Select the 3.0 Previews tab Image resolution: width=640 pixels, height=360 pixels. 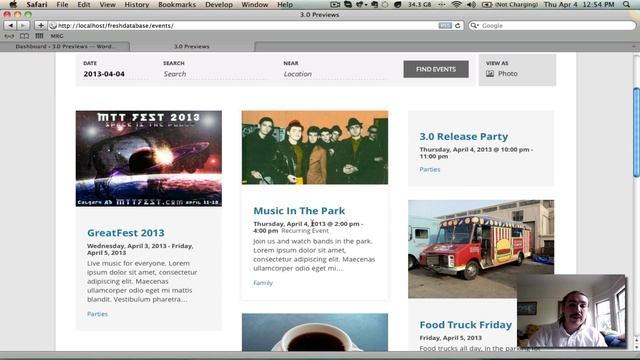[x=192, y=47]
